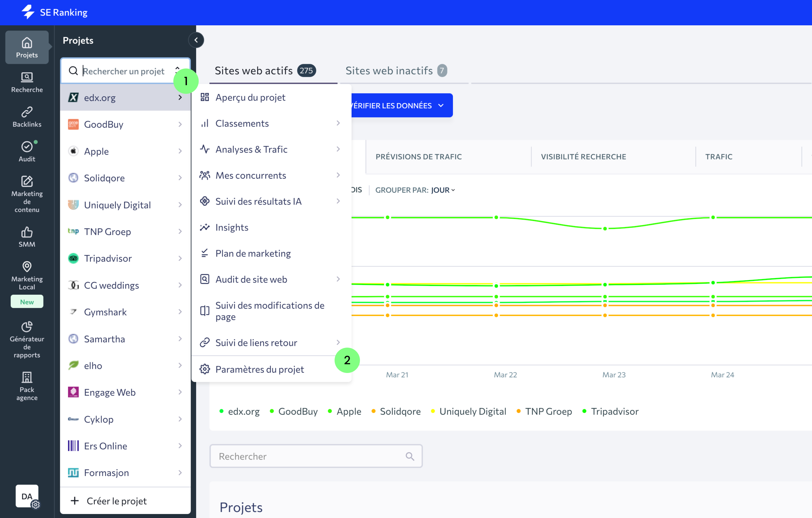Open the Recherche section icon
Image resolution: width=812 pixels, height=518 pixels.
[x=27, y=77]
